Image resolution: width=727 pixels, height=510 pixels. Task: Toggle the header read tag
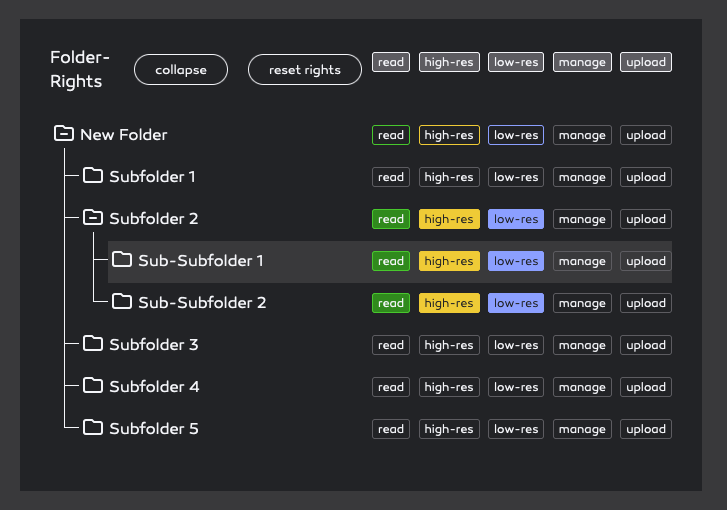pos(391,62)
